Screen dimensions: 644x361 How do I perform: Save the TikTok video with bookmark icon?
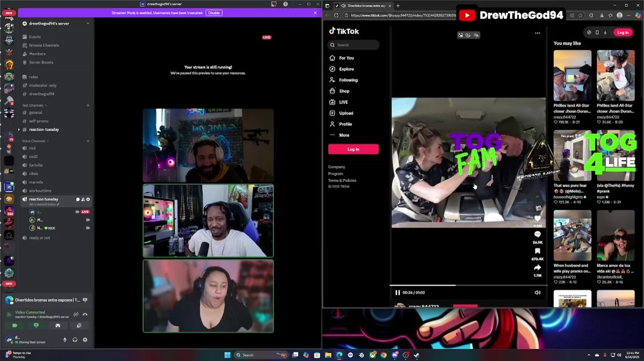click(x=538, y=251)
